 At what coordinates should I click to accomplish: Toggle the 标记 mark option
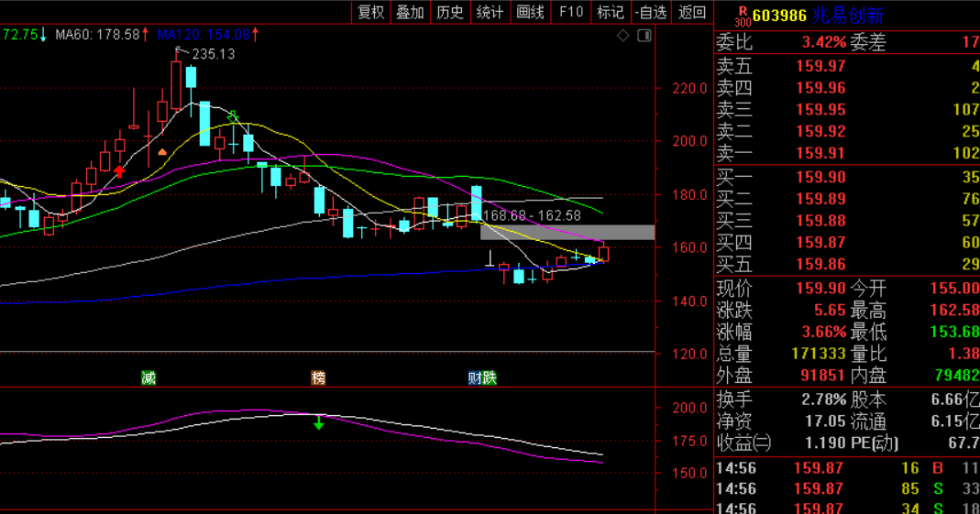pos(610,12)
